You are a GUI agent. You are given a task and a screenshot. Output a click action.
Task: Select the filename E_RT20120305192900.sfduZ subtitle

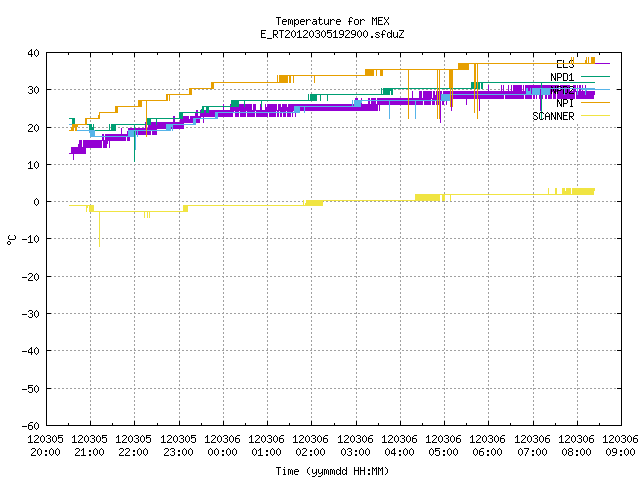tap(332, 34)
